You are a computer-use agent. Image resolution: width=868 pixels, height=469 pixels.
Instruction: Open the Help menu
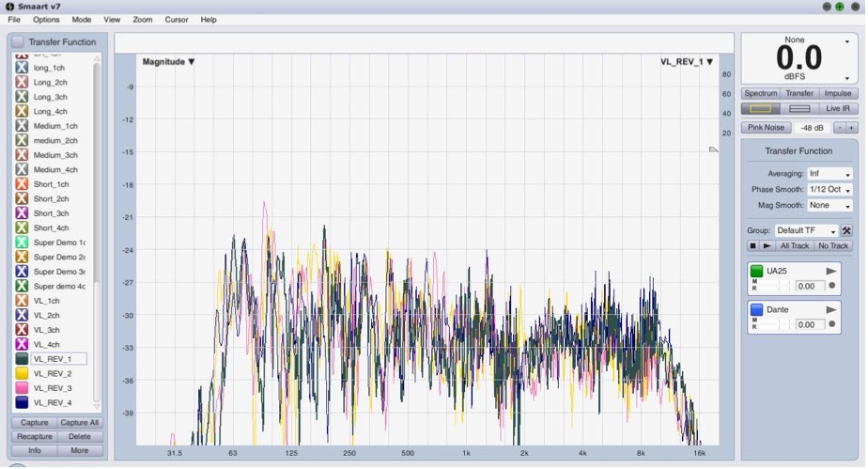[x=209, y=20]
